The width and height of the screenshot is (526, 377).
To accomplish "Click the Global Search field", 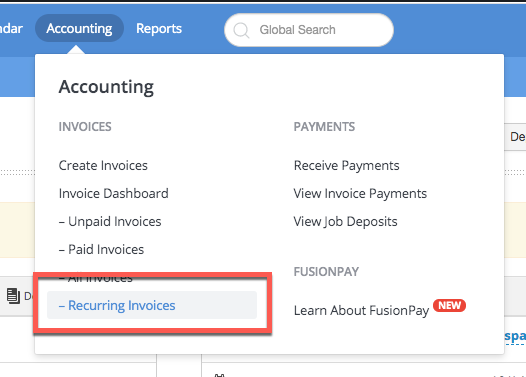I will (x=309, y=30).
